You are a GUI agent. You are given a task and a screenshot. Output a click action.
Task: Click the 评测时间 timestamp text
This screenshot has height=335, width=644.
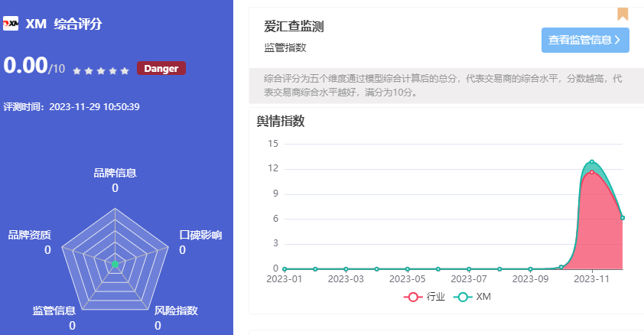click(x=71, y=107)
